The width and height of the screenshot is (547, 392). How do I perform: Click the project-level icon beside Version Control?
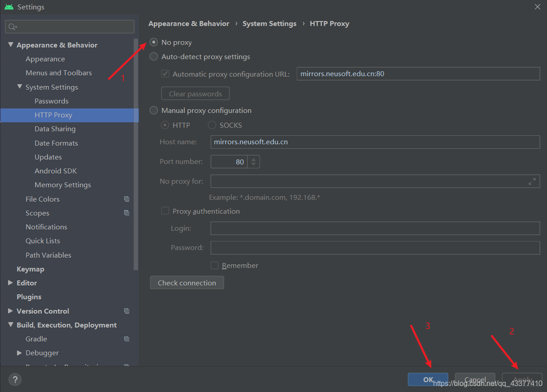[x=127, y=311]
